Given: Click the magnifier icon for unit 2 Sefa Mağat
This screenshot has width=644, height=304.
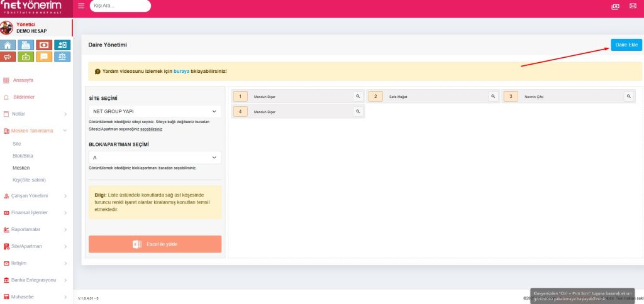Looking at the screenshot, I should tap(493, 96).
